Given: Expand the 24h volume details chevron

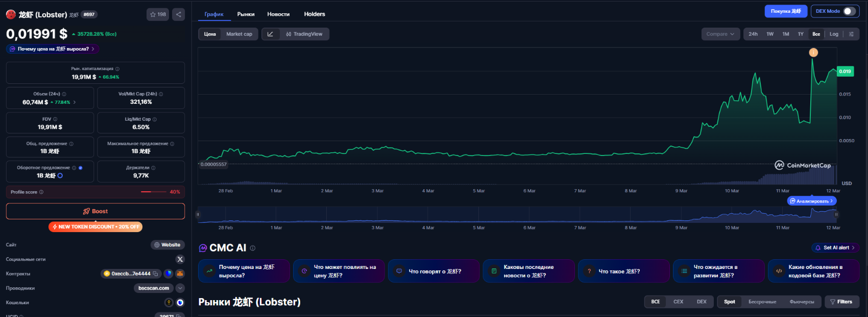Looking at the screenshot, I should point(75,102).
